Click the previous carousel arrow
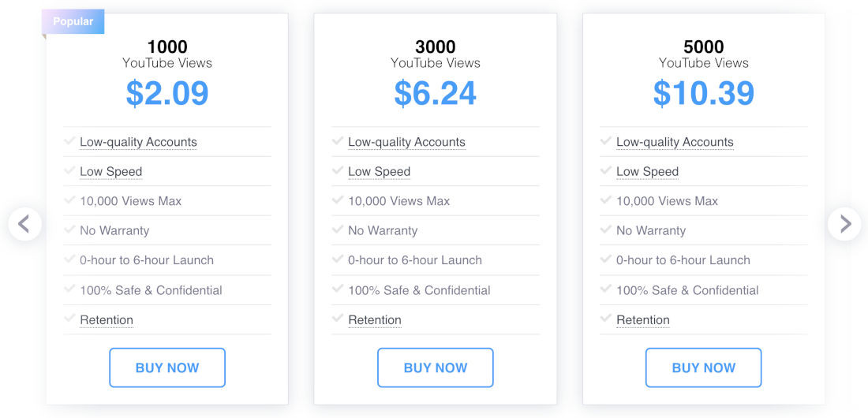The image size is (868, 418). click(25, 224)
